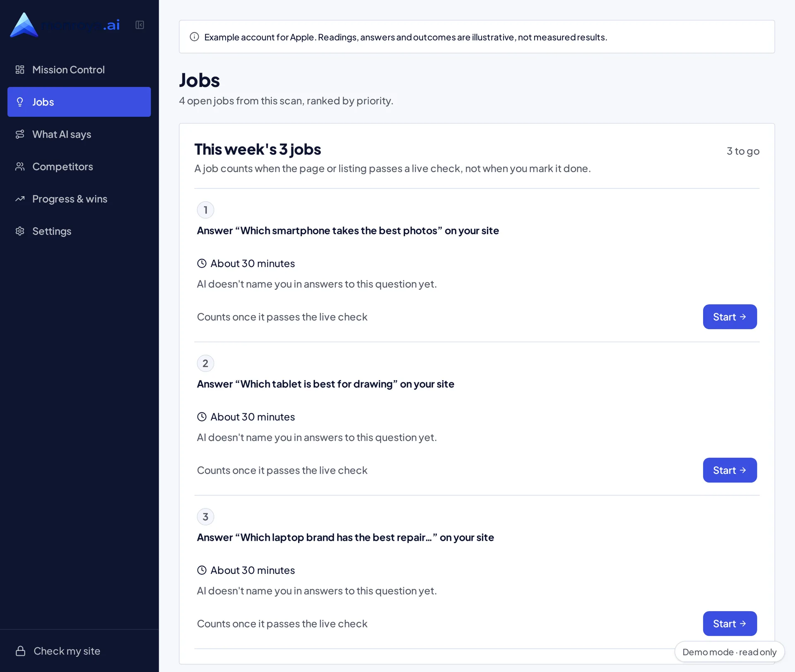Viewport: 795px width, 672px height.
Task: Click clock icon in tablet drawing job
Action: click(x=202, y=417)
